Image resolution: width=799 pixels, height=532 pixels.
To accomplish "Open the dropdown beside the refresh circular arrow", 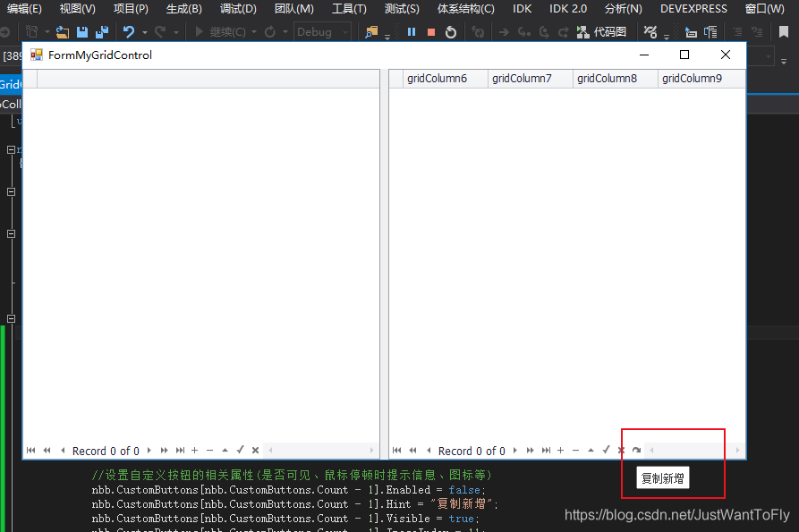I will point(285,32).
